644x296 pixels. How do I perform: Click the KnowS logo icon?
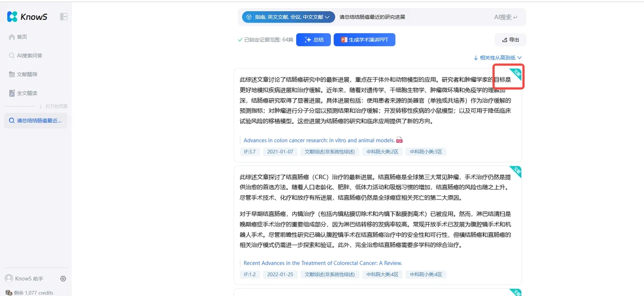pos(12,16)
